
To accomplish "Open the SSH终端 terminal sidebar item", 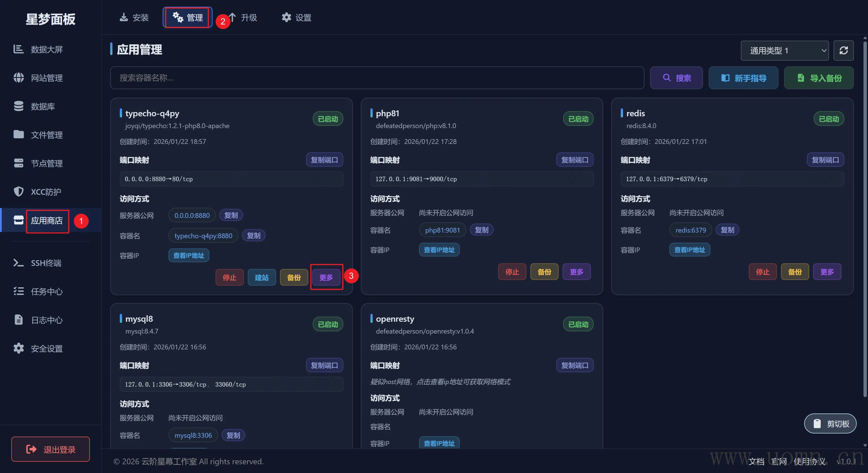I will 45,263.
